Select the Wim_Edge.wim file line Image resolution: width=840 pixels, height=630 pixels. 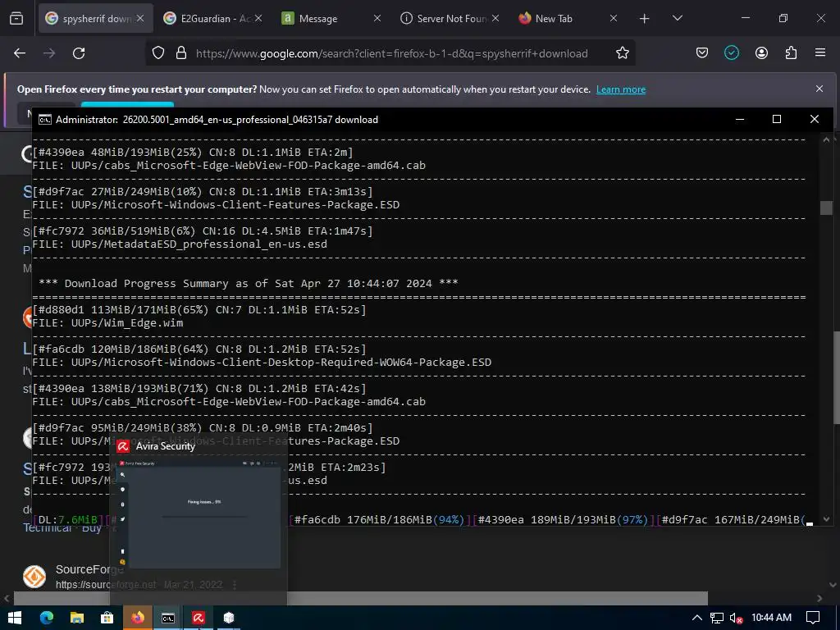click(107, 323)
